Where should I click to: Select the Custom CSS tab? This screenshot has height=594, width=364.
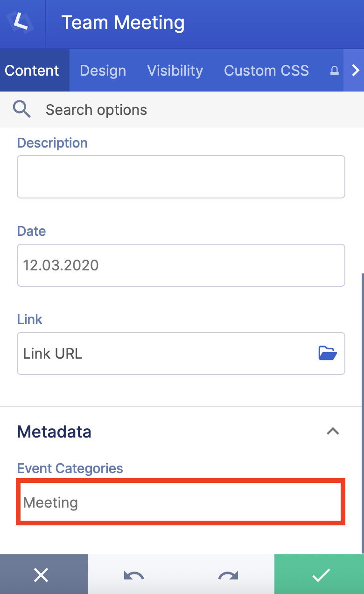point(266,71)
